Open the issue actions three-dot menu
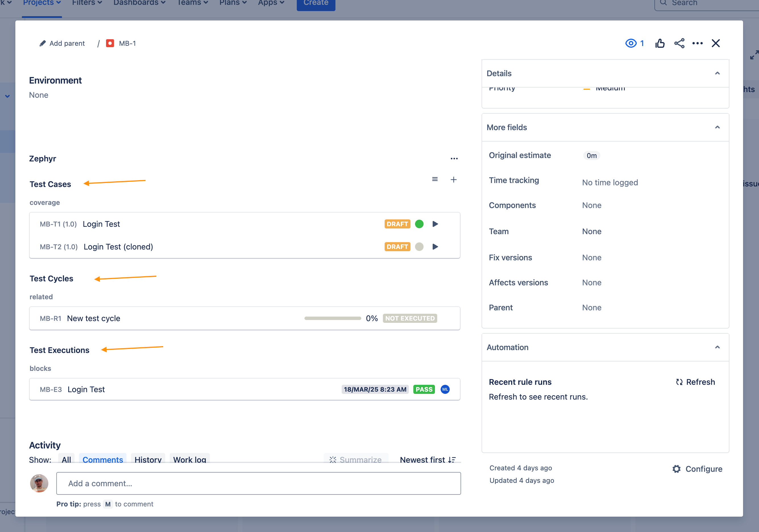 [698, 43]
